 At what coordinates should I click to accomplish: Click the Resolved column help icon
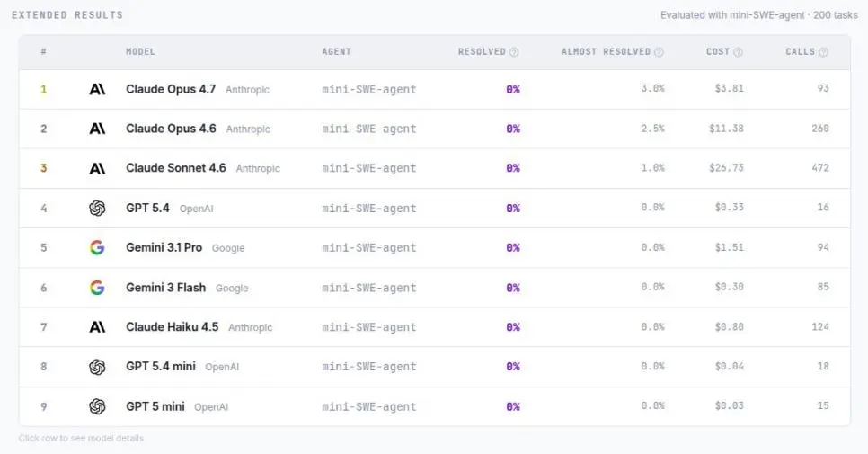514,52
